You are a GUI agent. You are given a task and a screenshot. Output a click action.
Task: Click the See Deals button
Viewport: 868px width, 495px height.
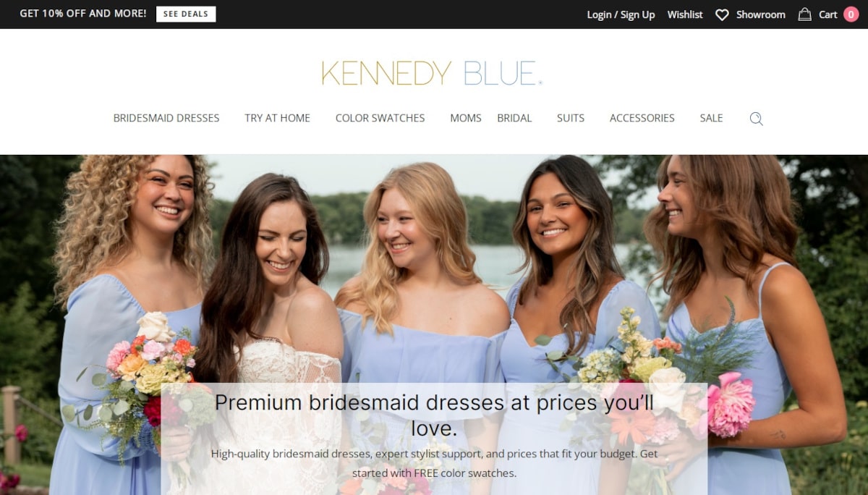point(186,14)
